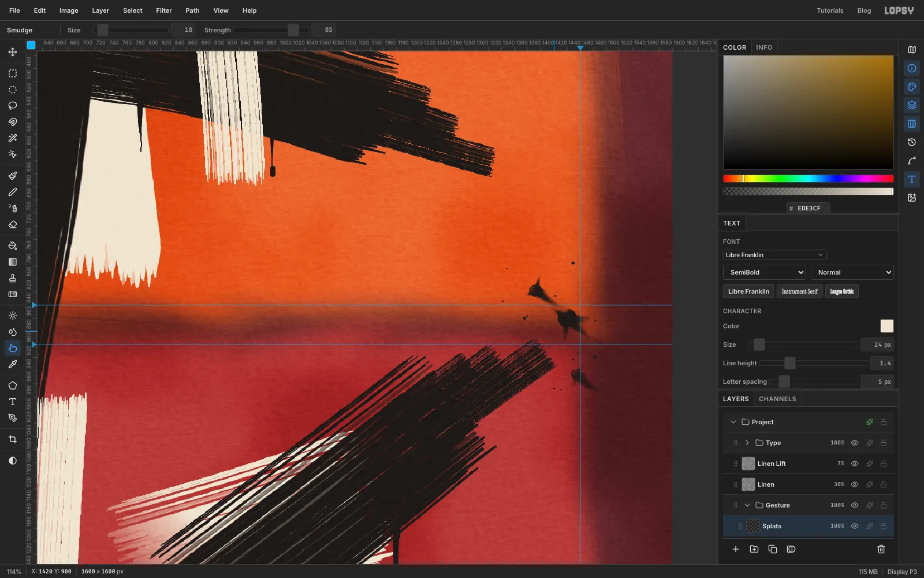Open the SemiBold weight dropdown
Image resolution: width=924 pixels, height=578 pixels.
(765, 272)
